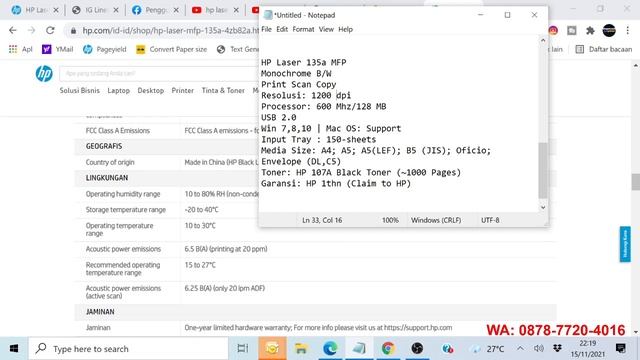Open File Explorer from taskbar
The image size is (640, 360).
[x=301, y=349]
